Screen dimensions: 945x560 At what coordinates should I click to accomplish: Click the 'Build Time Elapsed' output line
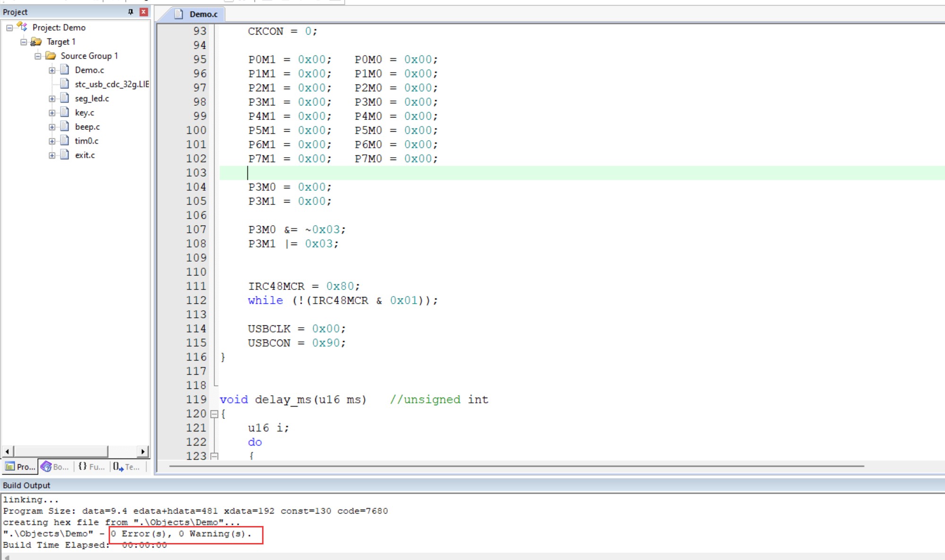[85, 545]
